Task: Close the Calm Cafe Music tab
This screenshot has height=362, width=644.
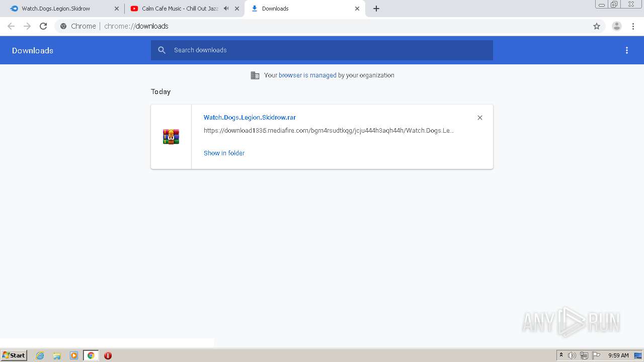Action: 237,9
